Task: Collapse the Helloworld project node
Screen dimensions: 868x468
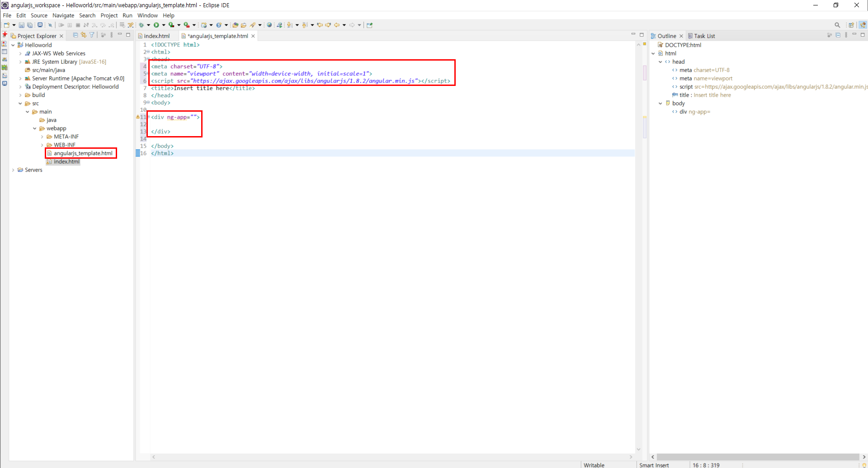Action: point(13,45)
